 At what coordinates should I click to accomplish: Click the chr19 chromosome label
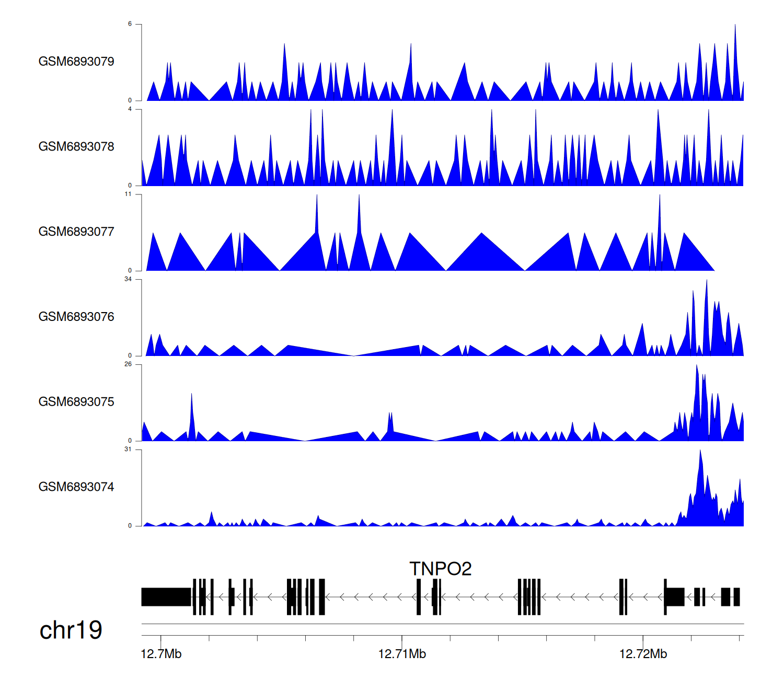click(x=71, y=630)
